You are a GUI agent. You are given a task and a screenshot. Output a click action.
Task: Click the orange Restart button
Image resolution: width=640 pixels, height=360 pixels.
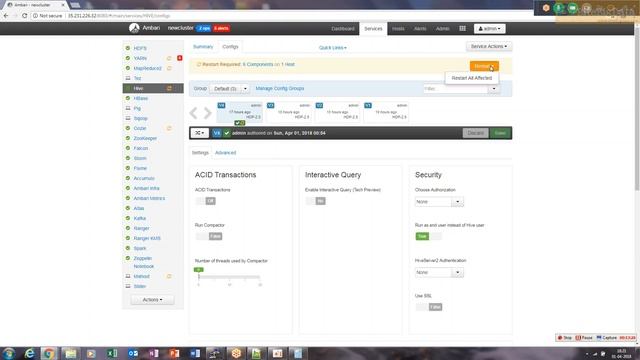484,66
